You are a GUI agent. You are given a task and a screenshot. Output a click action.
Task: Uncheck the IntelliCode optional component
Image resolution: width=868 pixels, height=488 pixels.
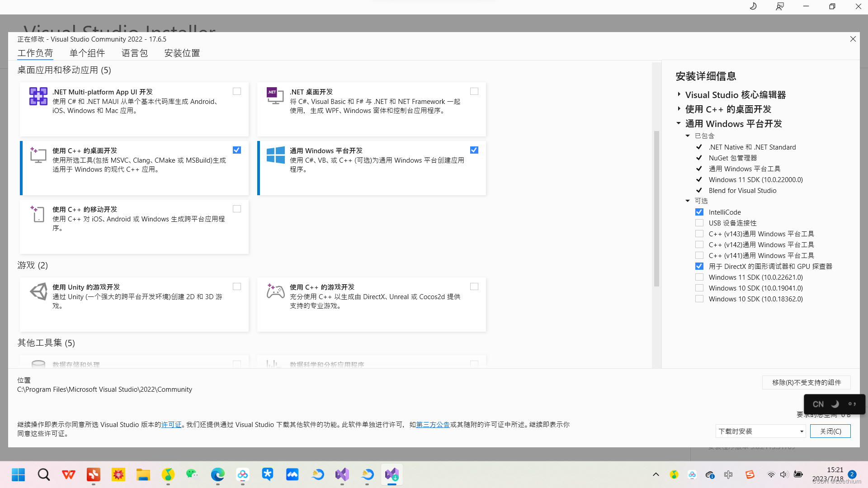click(699, 212)
